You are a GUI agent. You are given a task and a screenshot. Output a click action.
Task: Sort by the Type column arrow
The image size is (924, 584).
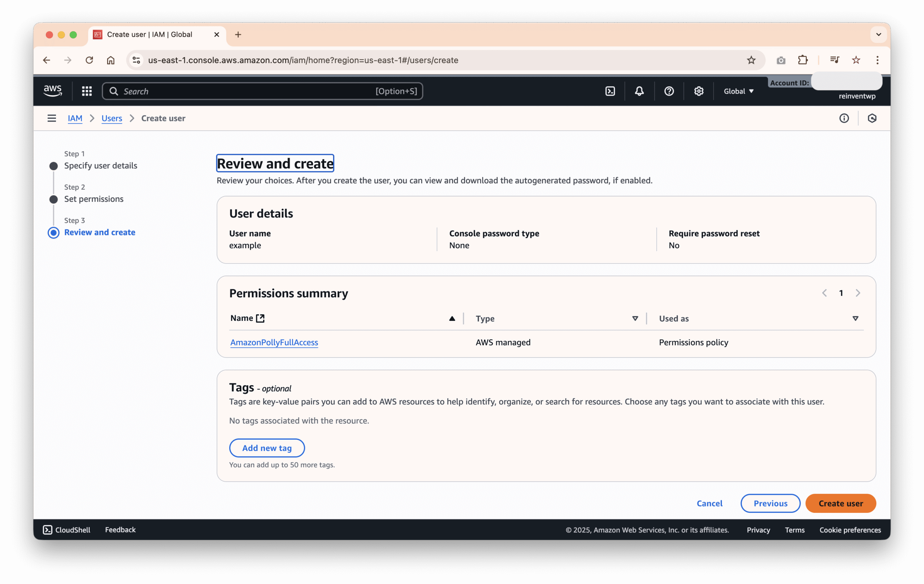pyautogui.click(x=635, y=318)
